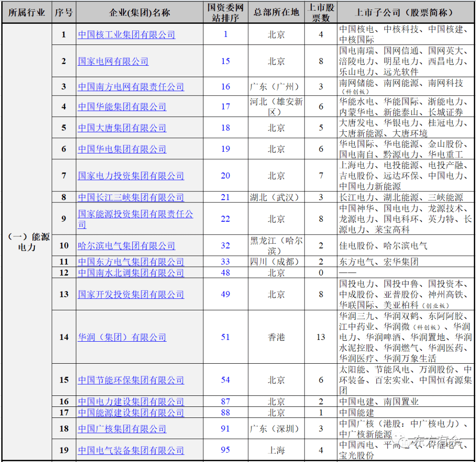Select the 中国核电、中核科技 subsidiaries cell
This screenshot has height=462, width=476.
[x=405, y=34]
